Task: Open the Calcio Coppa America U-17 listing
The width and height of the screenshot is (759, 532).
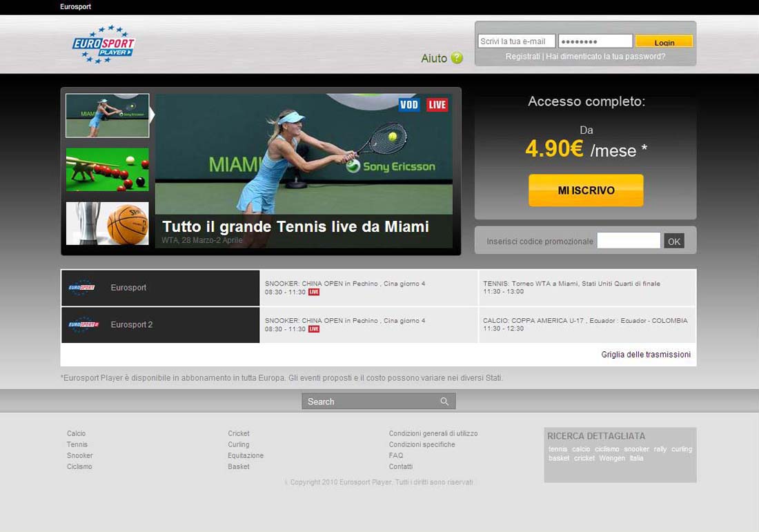Action: [586, 325]
